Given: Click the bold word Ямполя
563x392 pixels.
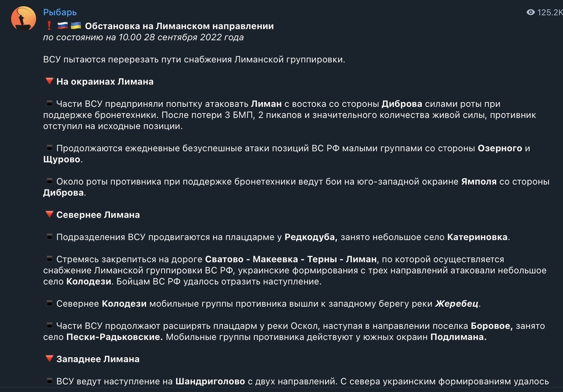Looking at the screenshot, I should 479,181.
